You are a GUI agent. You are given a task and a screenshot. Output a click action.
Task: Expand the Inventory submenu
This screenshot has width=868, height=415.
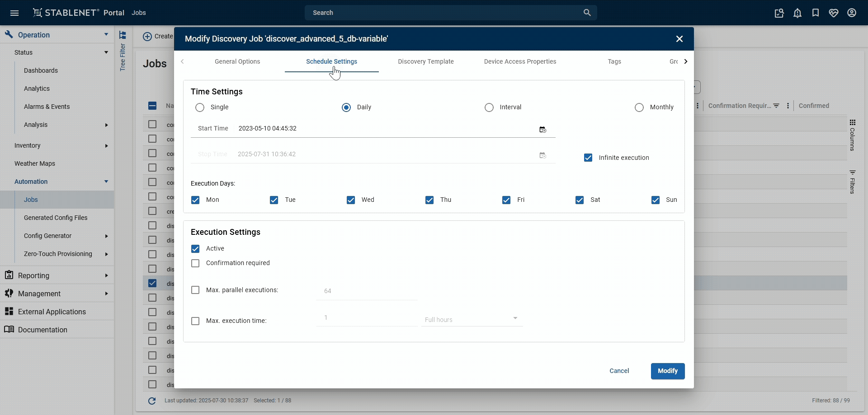[106, 146]
